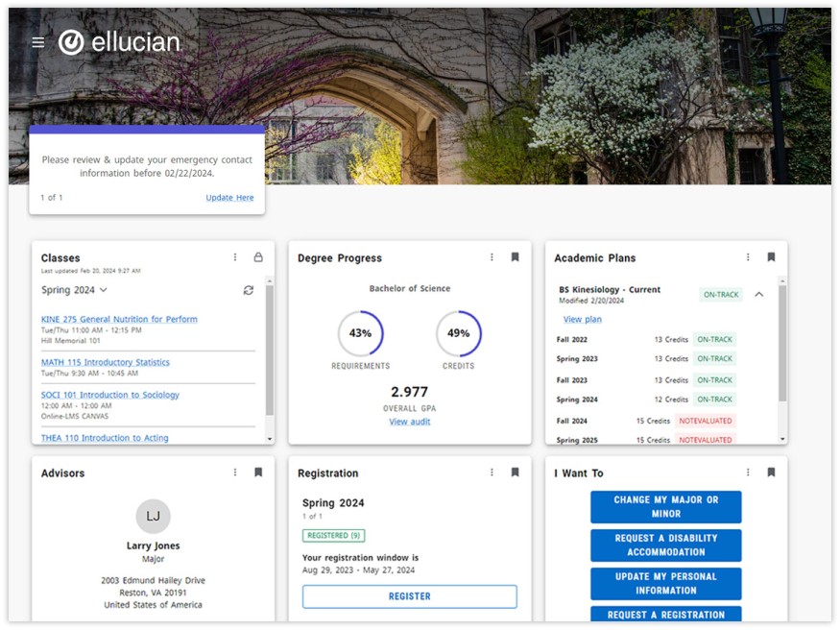The width and height of the screenshot is (840, 630).
Task: Open Degree Progress card options menu
Action: click(492, 257)
